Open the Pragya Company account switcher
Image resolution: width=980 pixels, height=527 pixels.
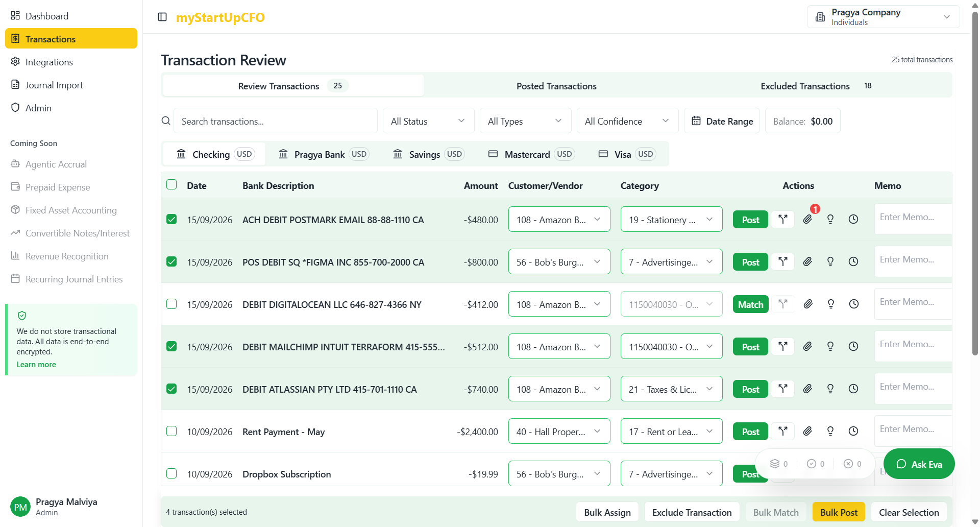(883, 16)
